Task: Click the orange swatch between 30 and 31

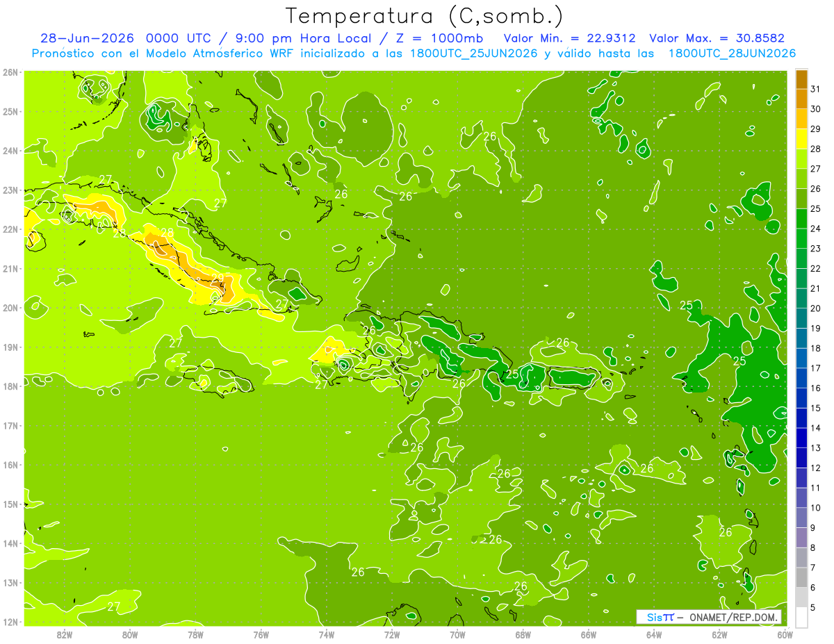Action: 801,99
